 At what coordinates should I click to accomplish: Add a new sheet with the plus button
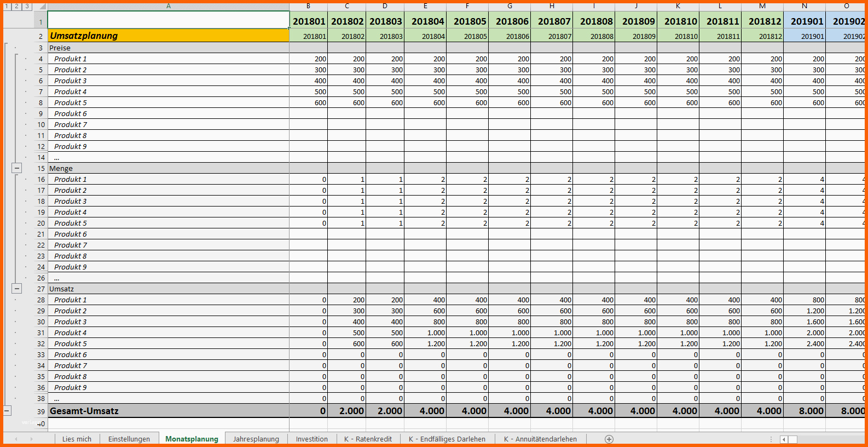(x=609, y=439)
